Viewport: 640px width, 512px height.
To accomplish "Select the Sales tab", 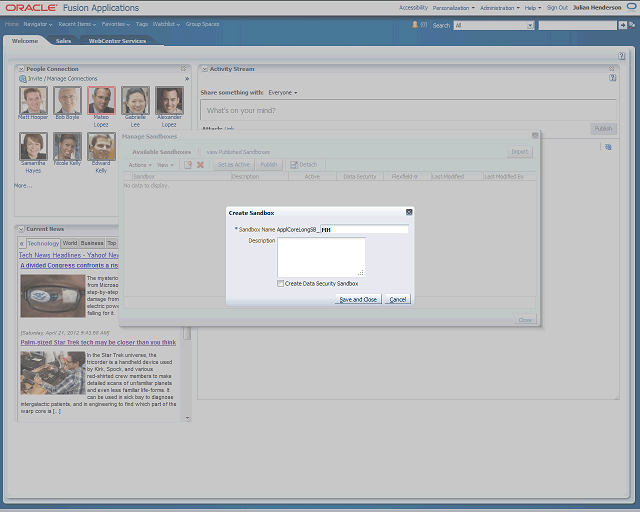I will click(63, 41).
